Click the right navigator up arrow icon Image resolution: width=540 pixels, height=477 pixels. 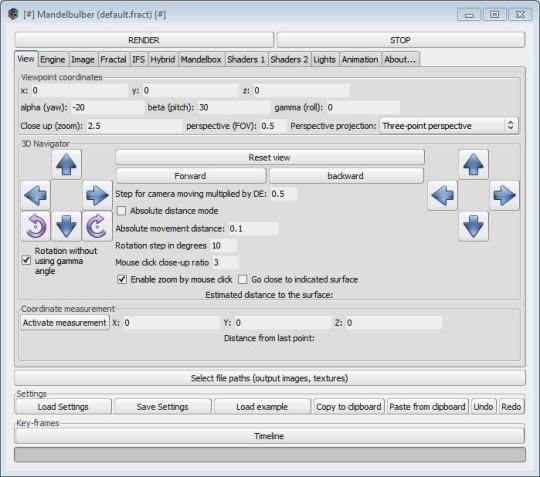[x=474, y=164]
